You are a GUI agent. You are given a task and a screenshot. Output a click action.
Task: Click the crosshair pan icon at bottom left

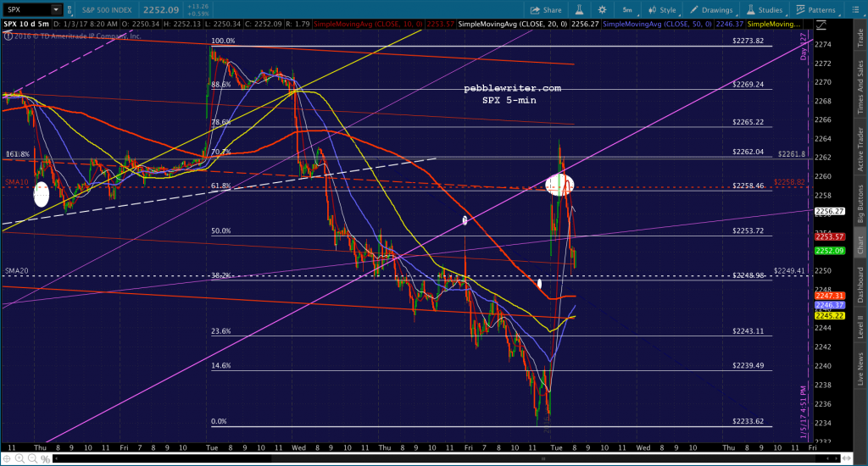pos(7,459)
